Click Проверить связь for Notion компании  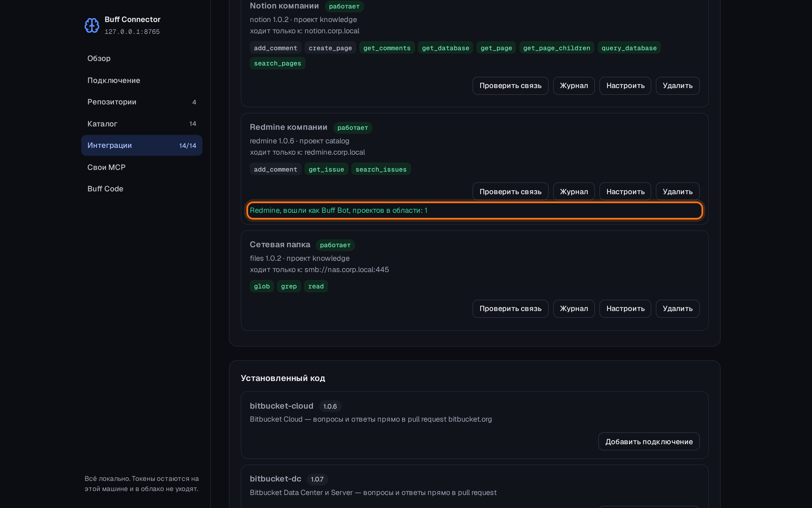click(510, 86)
